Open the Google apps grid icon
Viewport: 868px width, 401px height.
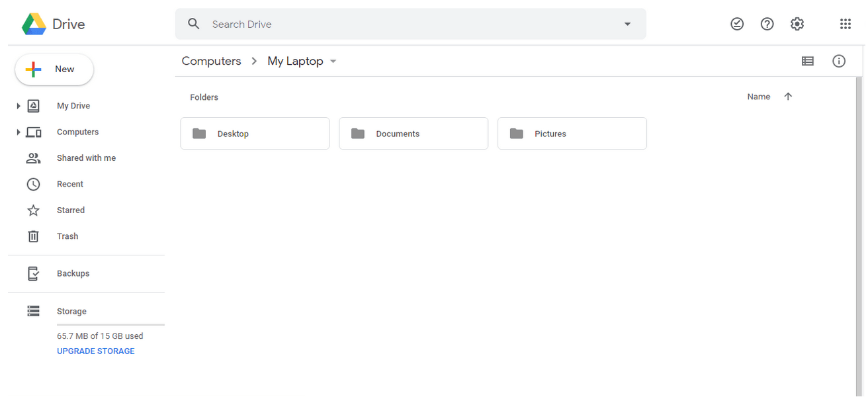tap(846, 24)
